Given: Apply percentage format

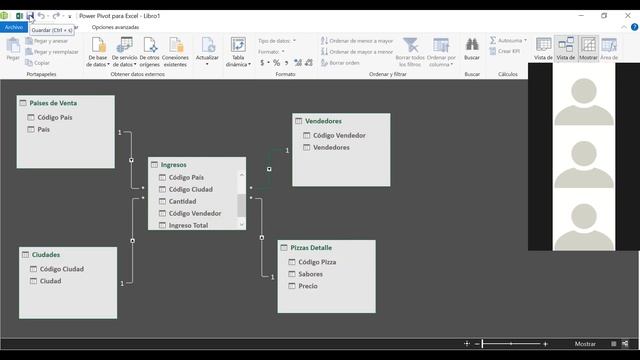Looking at the screenshot, I should point(276,63).
